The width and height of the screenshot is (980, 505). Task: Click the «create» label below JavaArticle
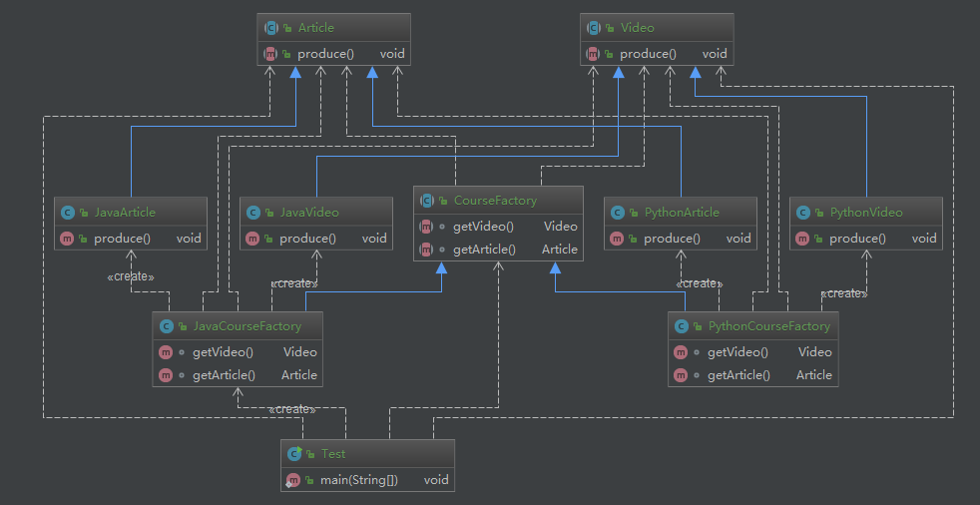point(131,276)
